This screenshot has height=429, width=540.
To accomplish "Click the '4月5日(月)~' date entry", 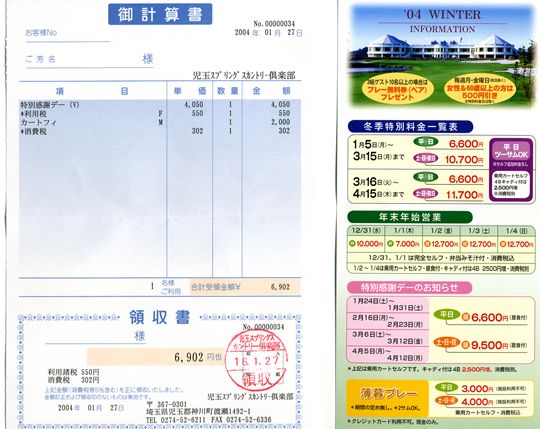I will point(373,351).
